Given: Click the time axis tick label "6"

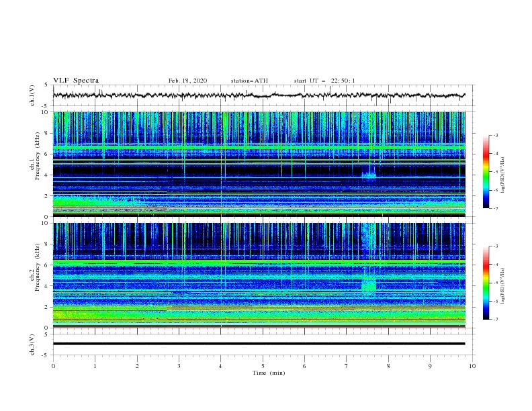Looking at the screenshot, I should click(x=304, y=366).
